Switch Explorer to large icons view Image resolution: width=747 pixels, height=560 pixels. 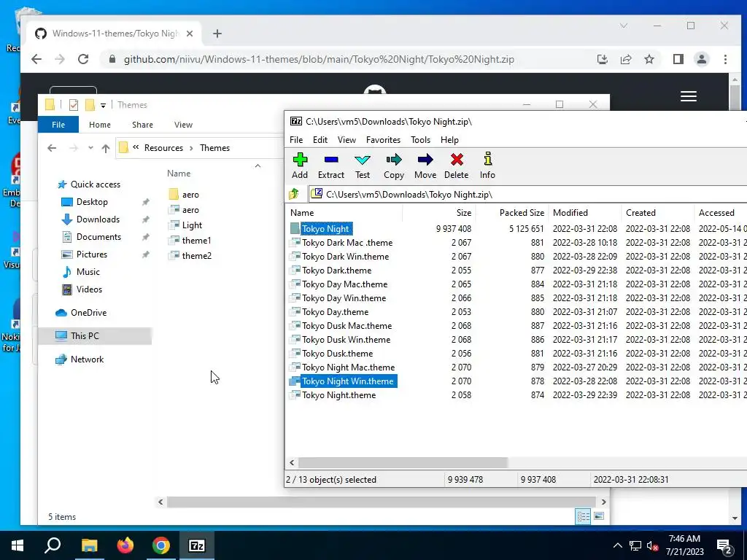pyautogui.click(x=600, y=516)
